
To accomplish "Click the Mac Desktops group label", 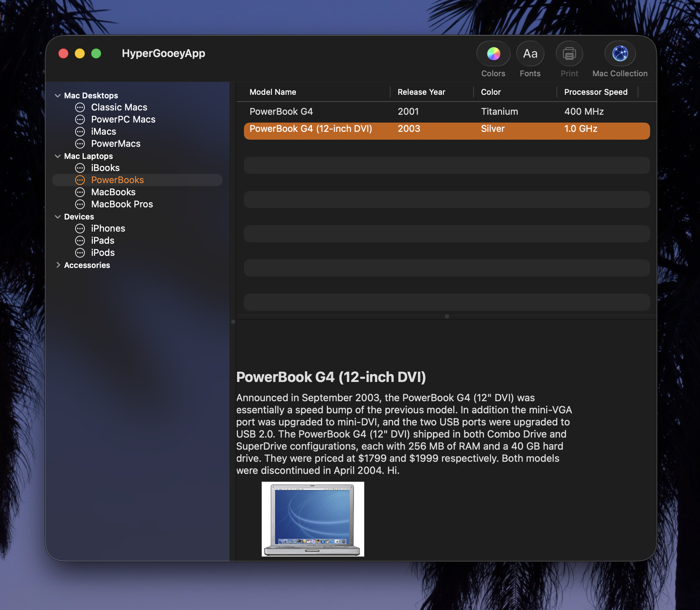I will pyautogui.click(x=91, y=95).
